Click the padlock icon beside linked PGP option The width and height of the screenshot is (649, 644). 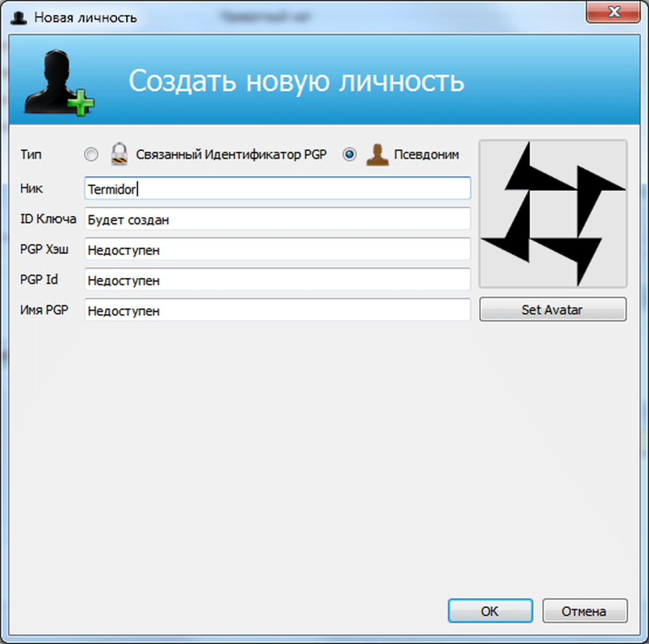coord(119,154)
